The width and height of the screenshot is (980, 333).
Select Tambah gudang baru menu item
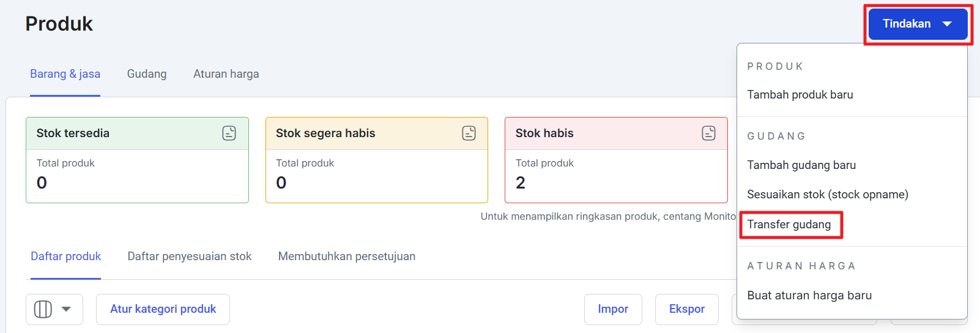tap(801, 165)
